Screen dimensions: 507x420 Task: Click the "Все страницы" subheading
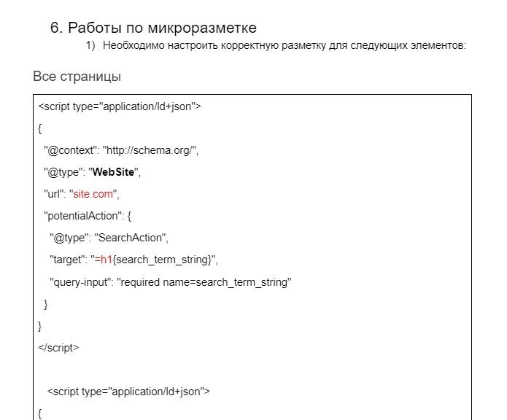click(77, 77)
